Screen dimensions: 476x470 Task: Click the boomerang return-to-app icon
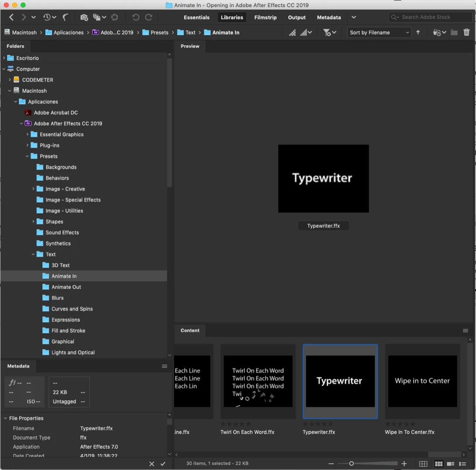(65, 17)
